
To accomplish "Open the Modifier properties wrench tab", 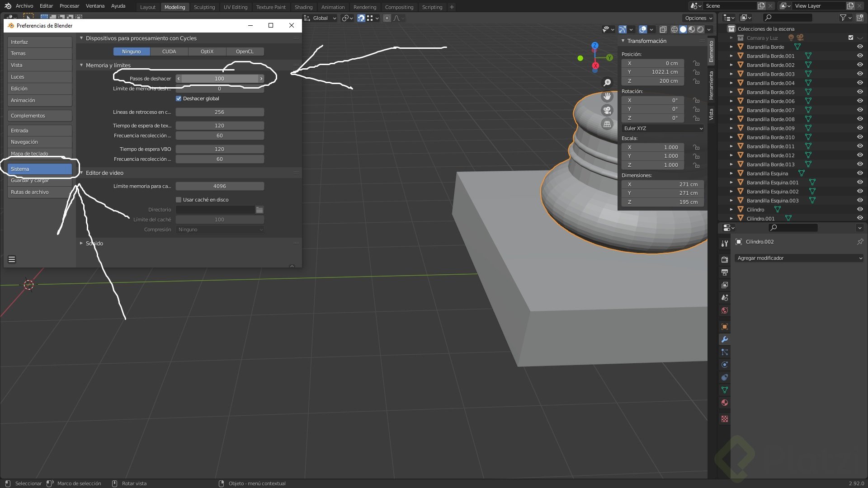I will pyautogui.click(x=725, y=339).
